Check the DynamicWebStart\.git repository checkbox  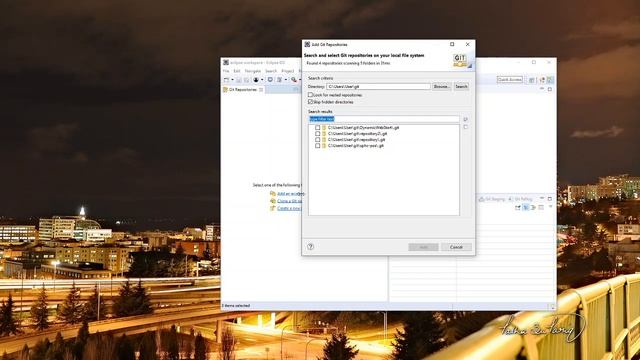[x=318, y=128]
